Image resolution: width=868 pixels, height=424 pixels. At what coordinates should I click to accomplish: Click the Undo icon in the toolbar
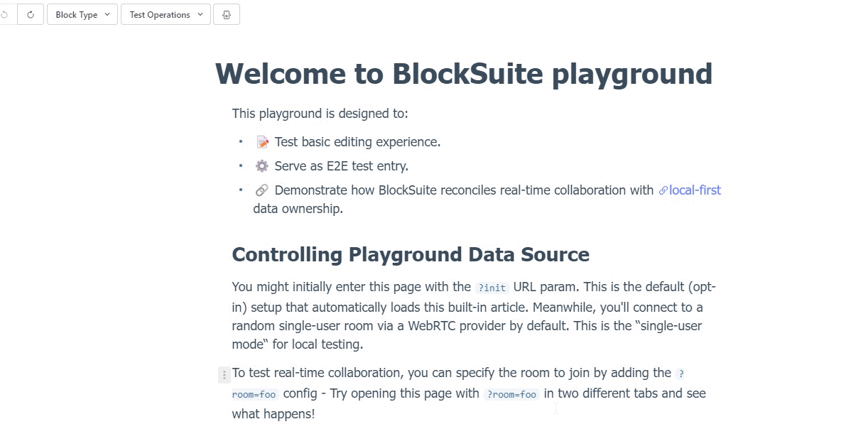pyautogui.click(x=5, y=13)
